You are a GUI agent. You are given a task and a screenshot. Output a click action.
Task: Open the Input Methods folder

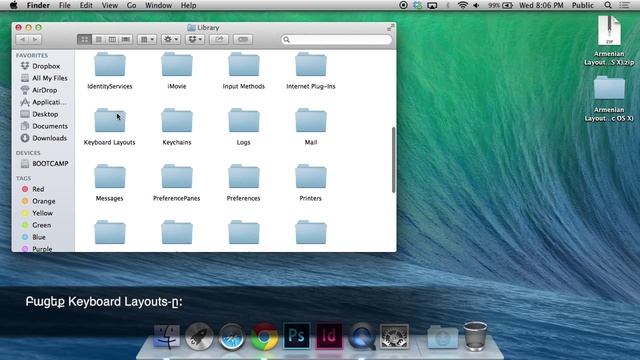pyautogui.click(x=244, y=65)
